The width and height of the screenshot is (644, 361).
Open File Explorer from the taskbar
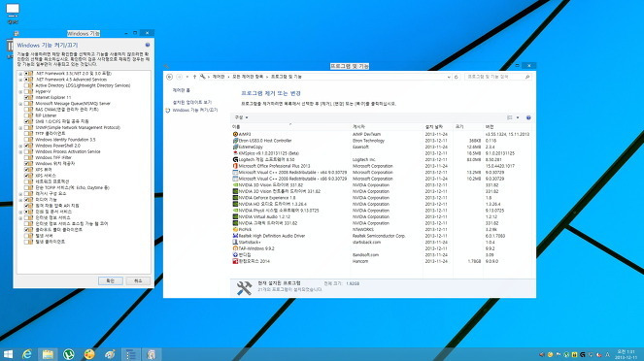[x=48, y=354]
